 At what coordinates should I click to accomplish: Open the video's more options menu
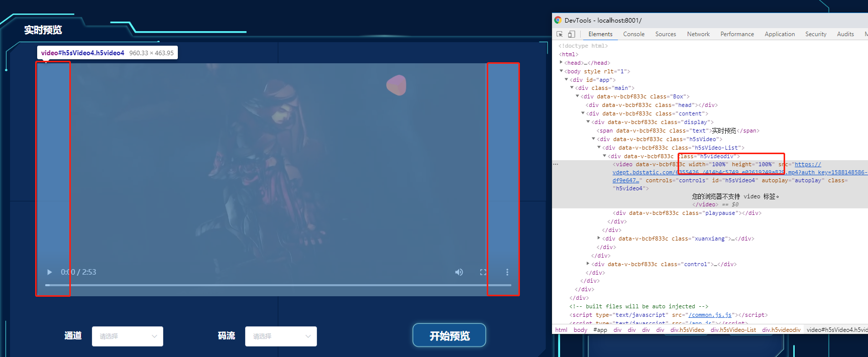pyautogui.click(x=507, y=272)
